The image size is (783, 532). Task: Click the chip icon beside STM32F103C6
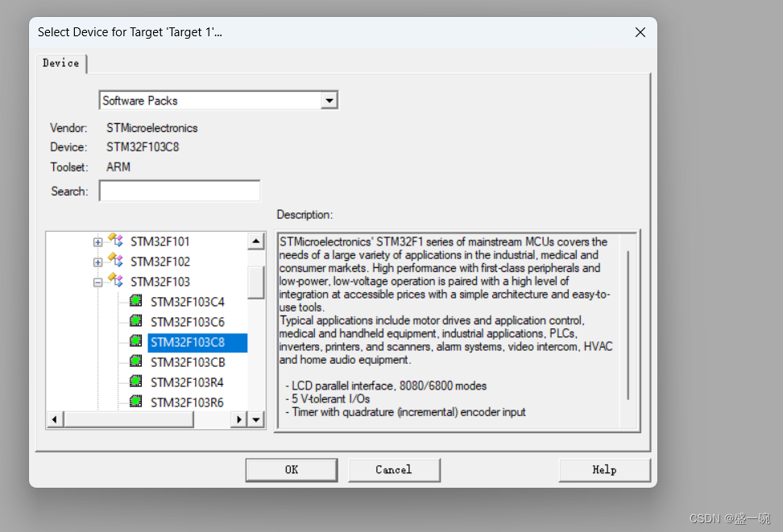click(136, 321)
